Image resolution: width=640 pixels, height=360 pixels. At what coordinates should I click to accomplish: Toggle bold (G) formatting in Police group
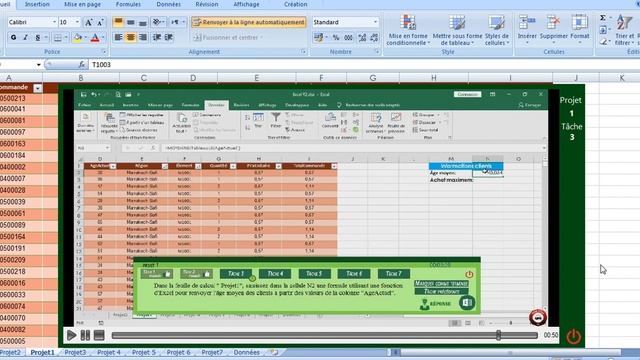[x=13, y=38]
